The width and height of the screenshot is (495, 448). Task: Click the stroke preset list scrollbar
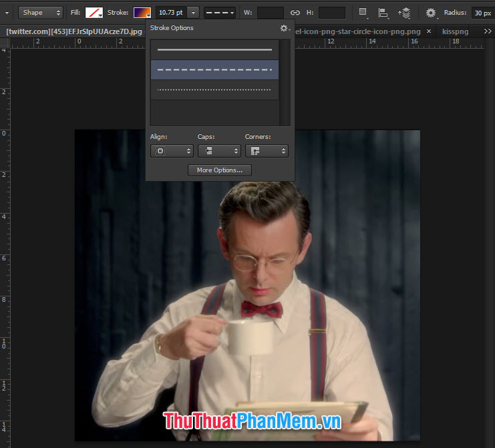tap(285, 83)
